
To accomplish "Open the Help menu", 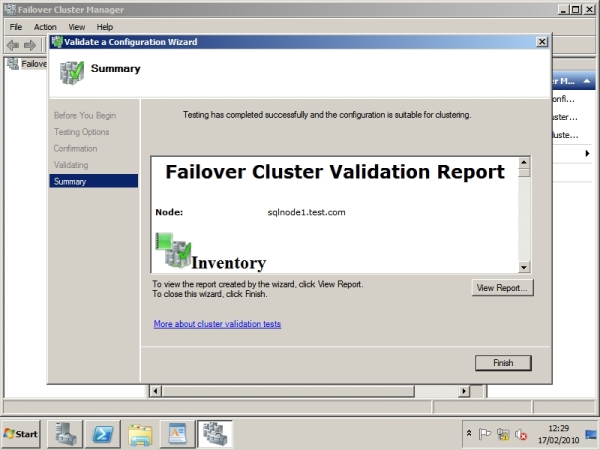I will (104, 27).
